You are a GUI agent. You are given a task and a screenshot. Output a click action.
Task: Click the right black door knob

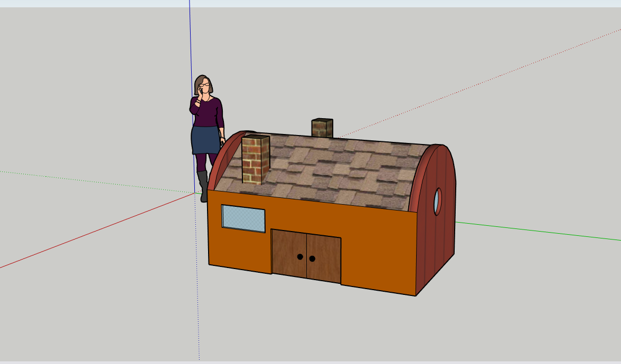(312, 258)
